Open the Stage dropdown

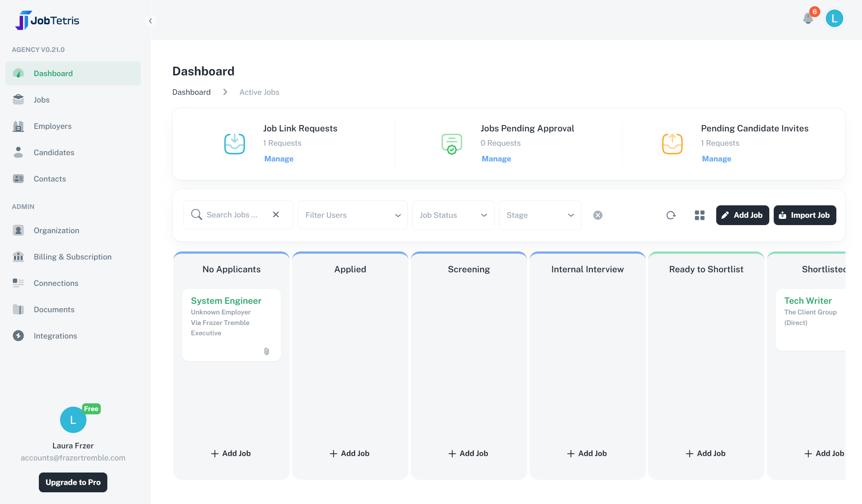(540, 215)
